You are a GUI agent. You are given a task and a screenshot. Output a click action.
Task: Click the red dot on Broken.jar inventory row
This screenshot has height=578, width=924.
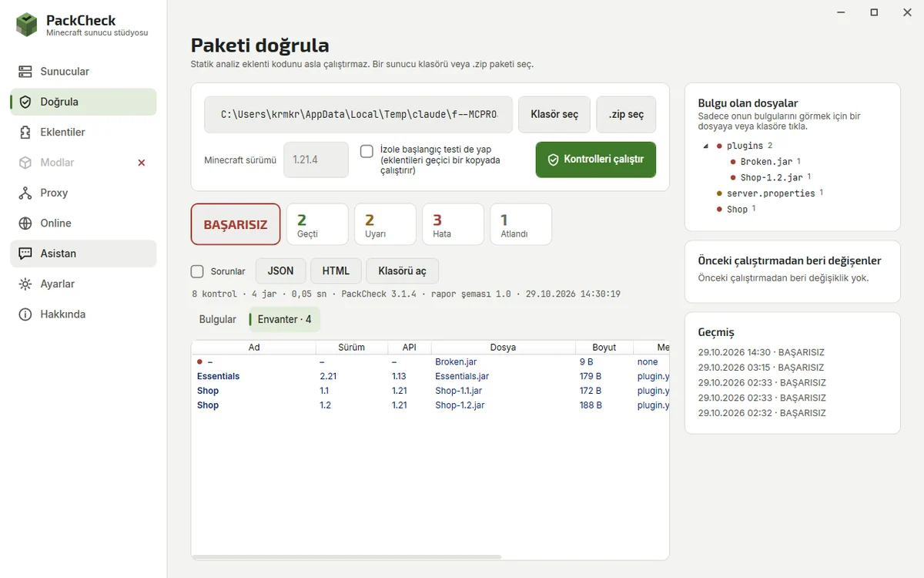tap(199, 361)
